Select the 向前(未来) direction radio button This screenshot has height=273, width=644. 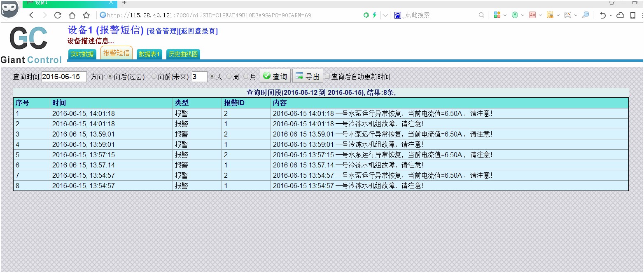pyautogui.click(x=154, y=77)
